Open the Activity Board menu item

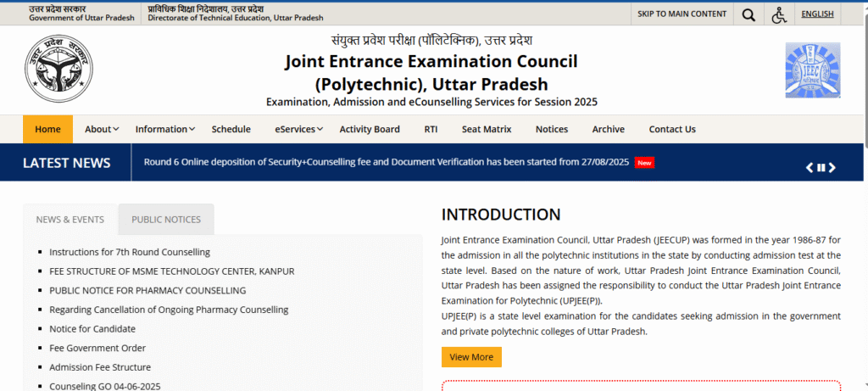[x=369, y=129]
